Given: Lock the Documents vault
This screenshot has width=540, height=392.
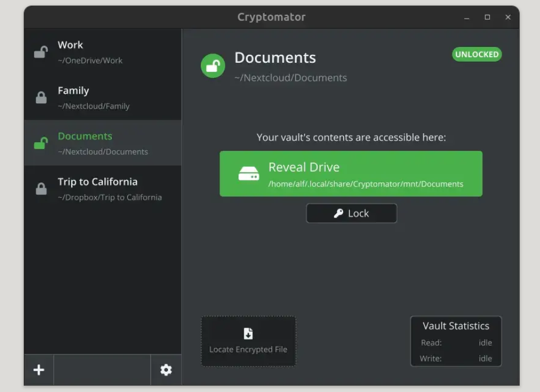Looking at the screenshot, I should click(352, 214).
